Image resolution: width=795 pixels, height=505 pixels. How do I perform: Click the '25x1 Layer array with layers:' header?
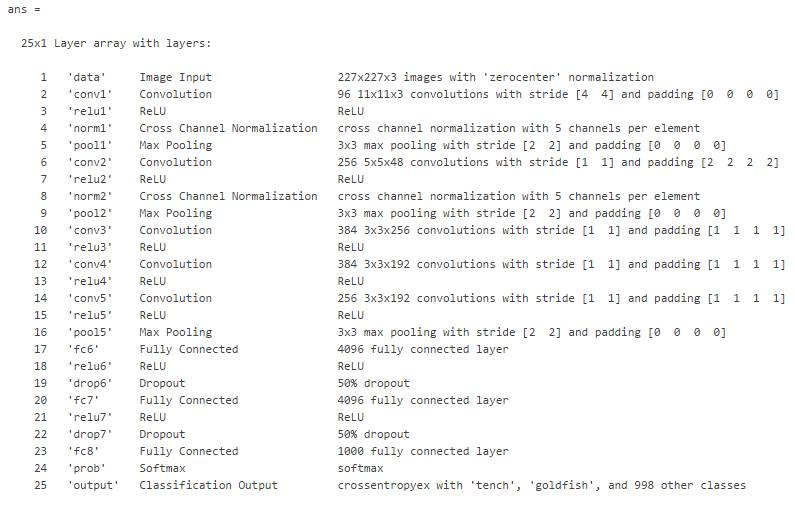(116, 43)
